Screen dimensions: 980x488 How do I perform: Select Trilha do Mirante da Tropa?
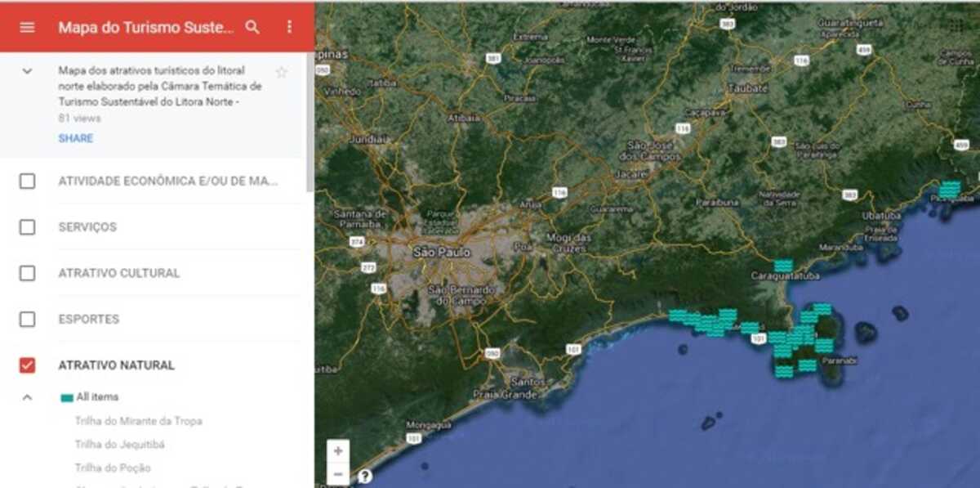[138, 421]
